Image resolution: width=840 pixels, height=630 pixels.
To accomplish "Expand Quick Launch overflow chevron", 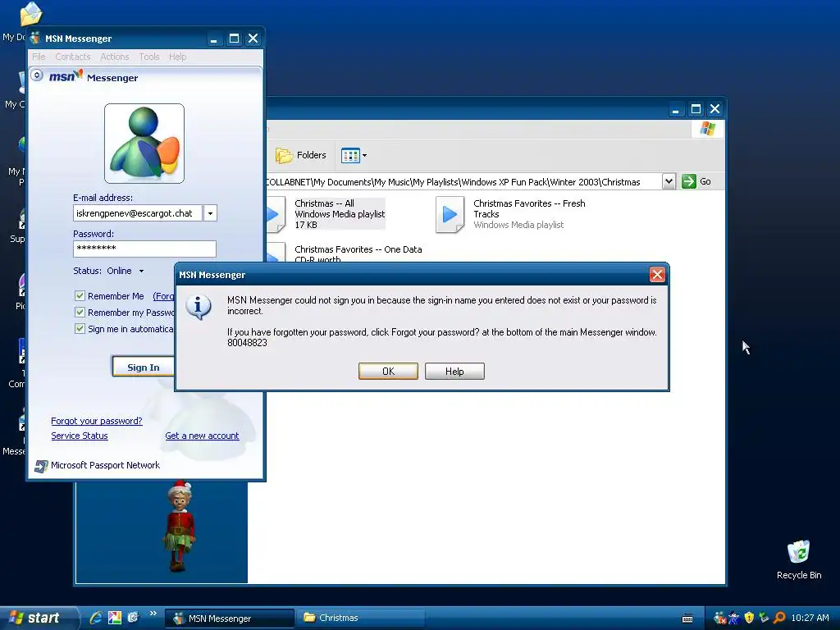I will click(153, 614).
